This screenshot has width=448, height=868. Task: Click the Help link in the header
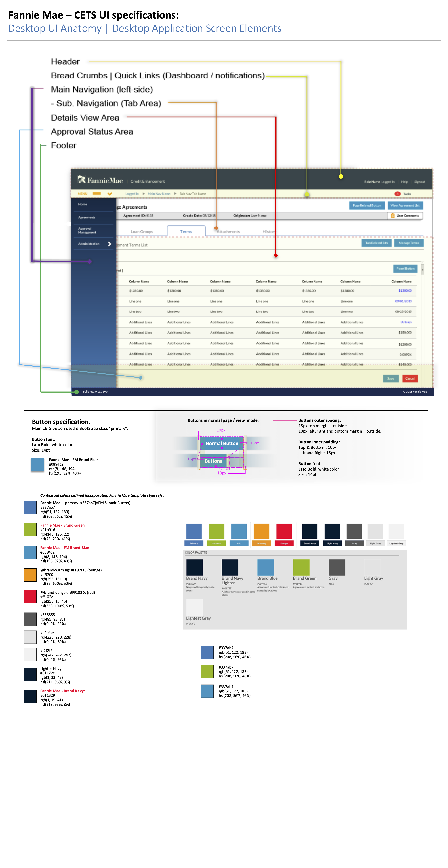405,182
